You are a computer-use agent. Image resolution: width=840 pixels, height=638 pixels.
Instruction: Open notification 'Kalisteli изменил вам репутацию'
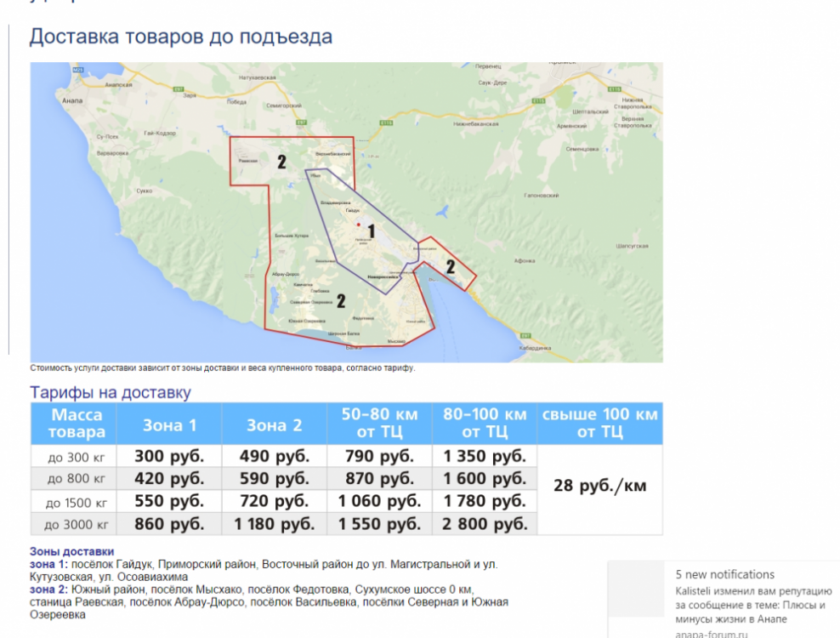[x=753, y=606]
